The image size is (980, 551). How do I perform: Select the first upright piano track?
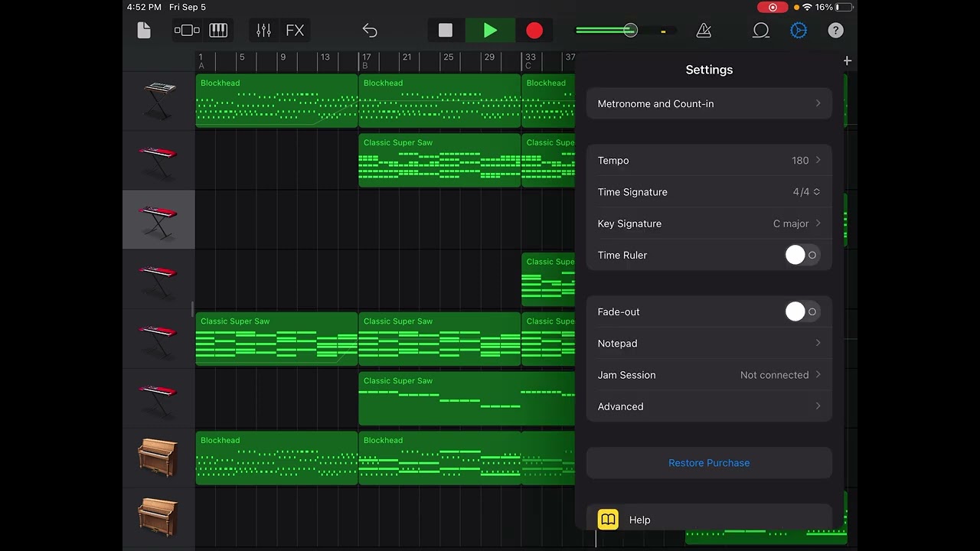tap(159, 458)
